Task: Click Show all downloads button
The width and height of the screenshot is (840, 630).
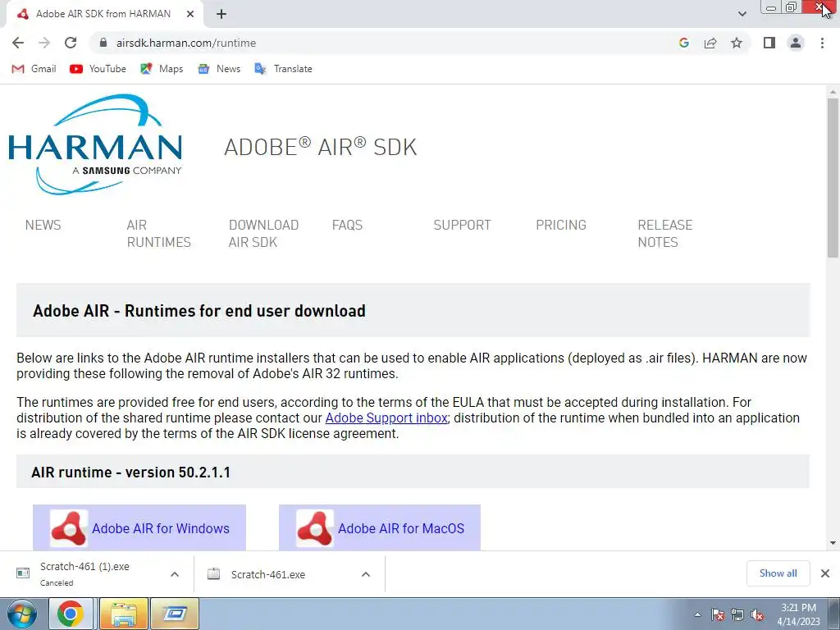Action: point(778,573)
